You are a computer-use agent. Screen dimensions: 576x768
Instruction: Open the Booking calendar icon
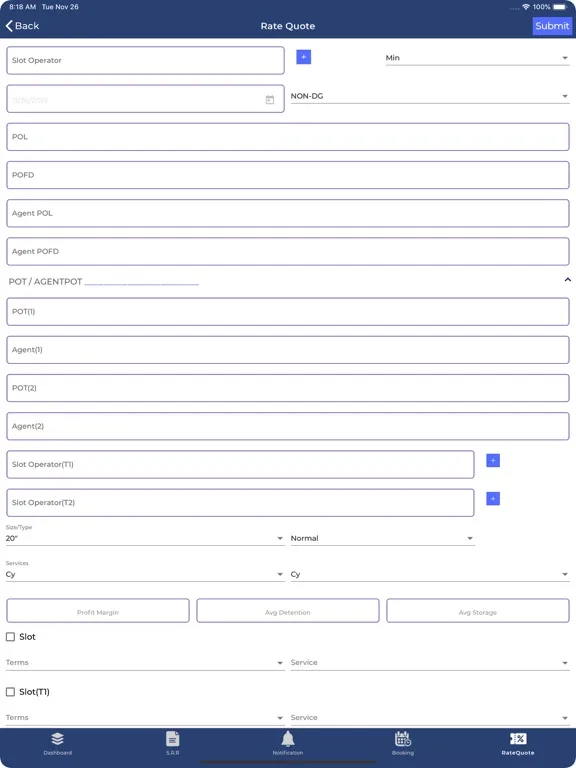403,739
